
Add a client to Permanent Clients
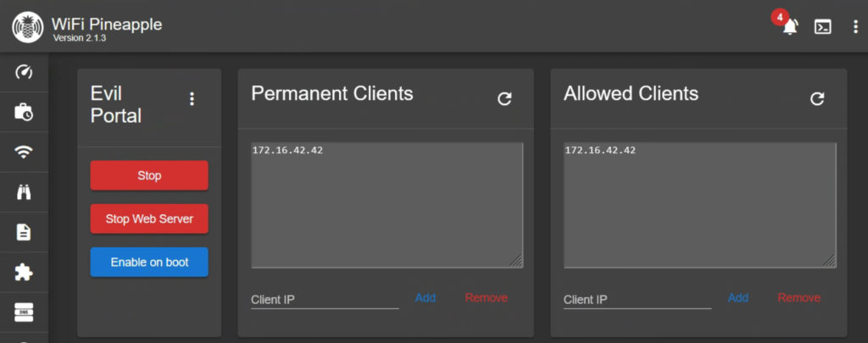tap(426, 297)
